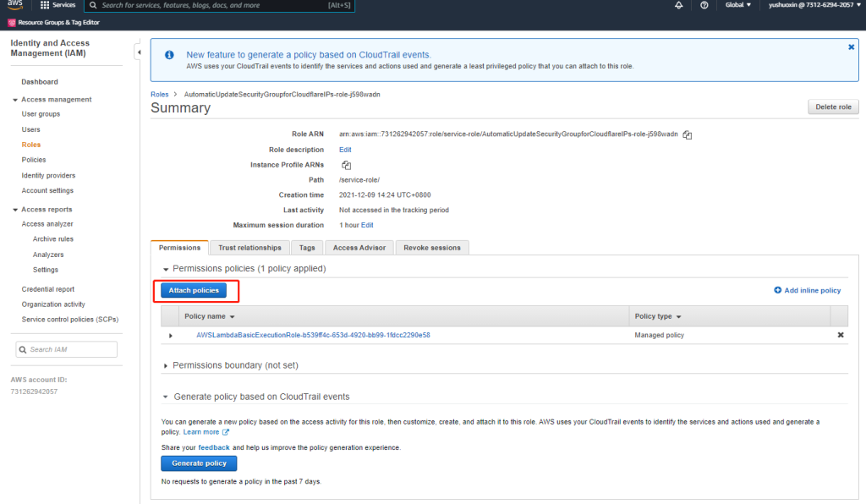
Task: Click the Attach policies button
Action: [x=194, y=290]
